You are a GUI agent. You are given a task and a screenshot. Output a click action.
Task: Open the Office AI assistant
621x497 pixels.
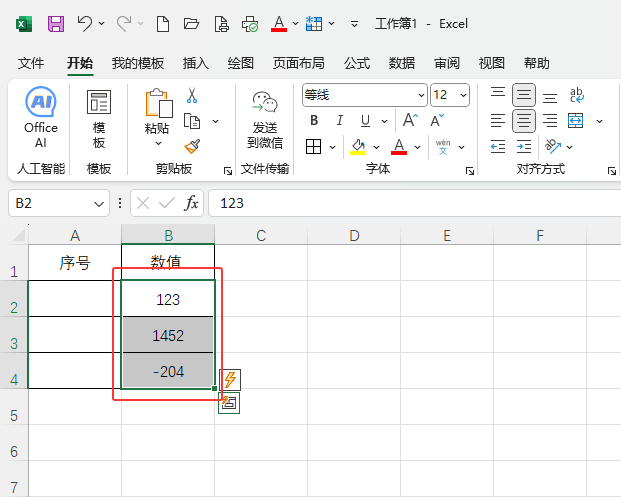[41, 117]
